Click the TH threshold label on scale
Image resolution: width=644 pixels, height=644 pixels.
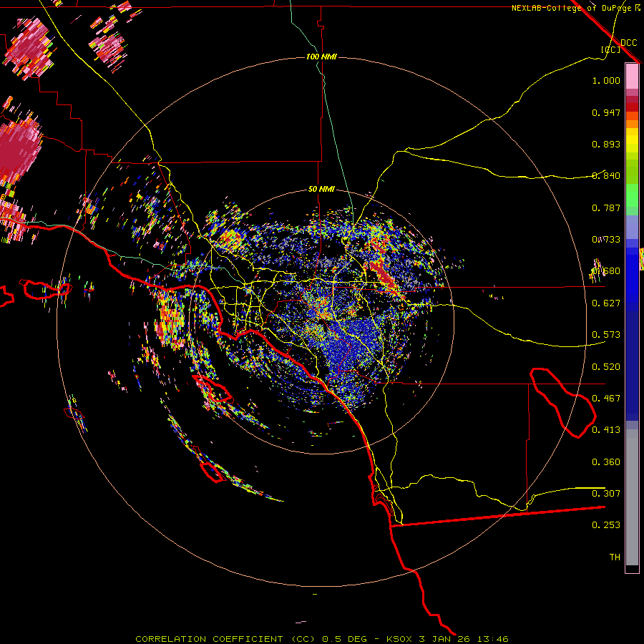pos(615,557)
